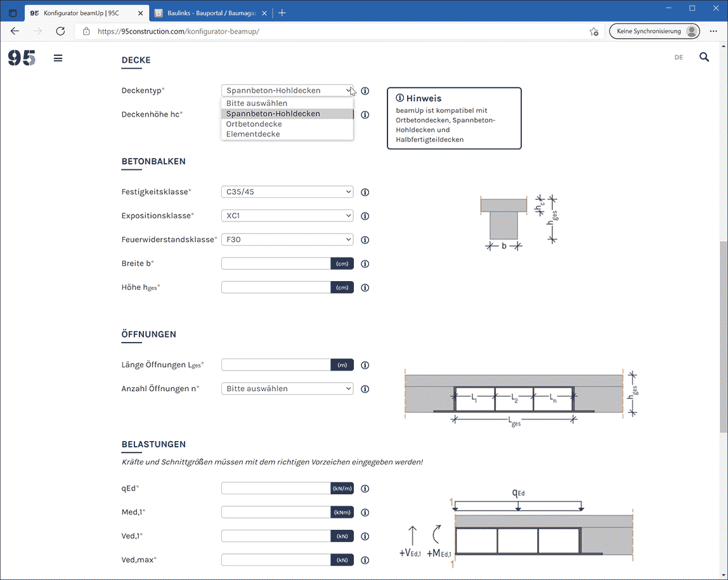Click the ÖFFNUNGEN section heading
This screenshot has width=728, height=580.
pos(149,334)
